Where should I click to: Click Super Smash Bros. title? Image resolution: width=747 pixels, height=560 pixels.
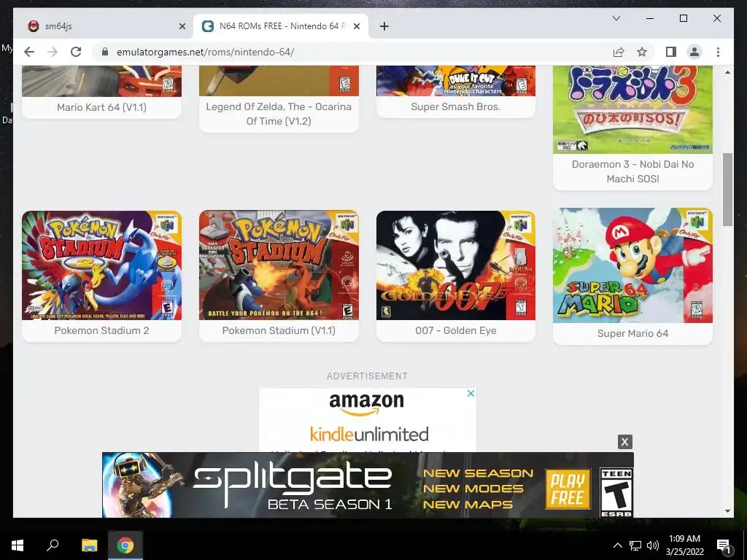(x=456, y=106)
